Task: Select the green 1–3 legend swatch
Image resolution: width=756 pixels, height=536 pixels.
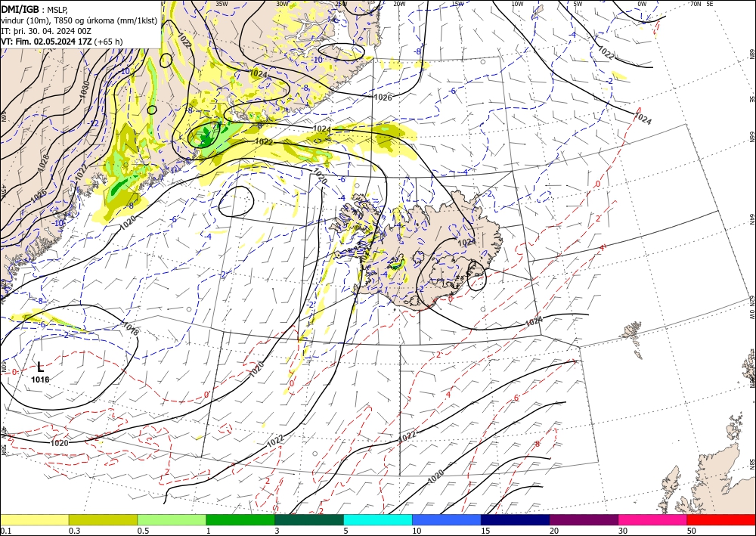Action: [x=240, y=519]
